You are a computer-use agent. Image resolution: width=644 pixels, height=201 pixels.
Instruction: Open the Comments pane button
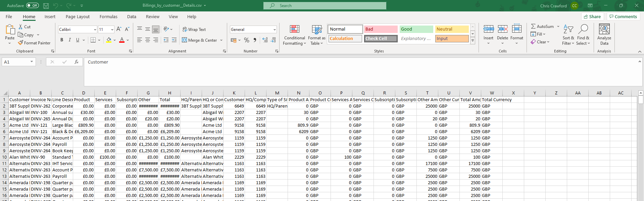click(623, 17)
